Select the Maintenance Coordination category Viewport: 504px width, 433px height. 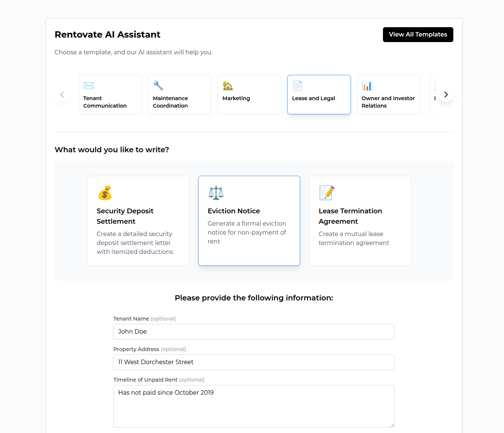click(x=180, y=95)
